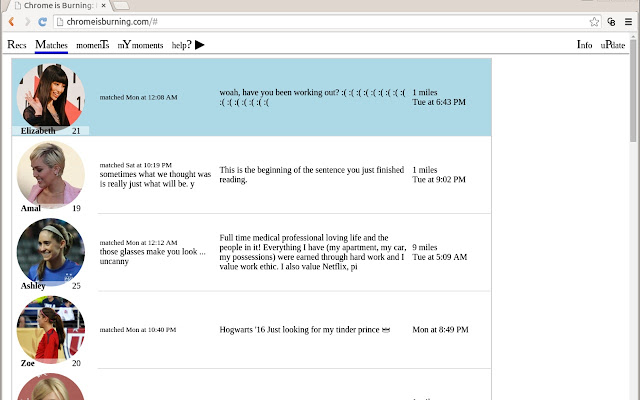
Task: Open Ashley's profile photo
Action: pos(51,251)
